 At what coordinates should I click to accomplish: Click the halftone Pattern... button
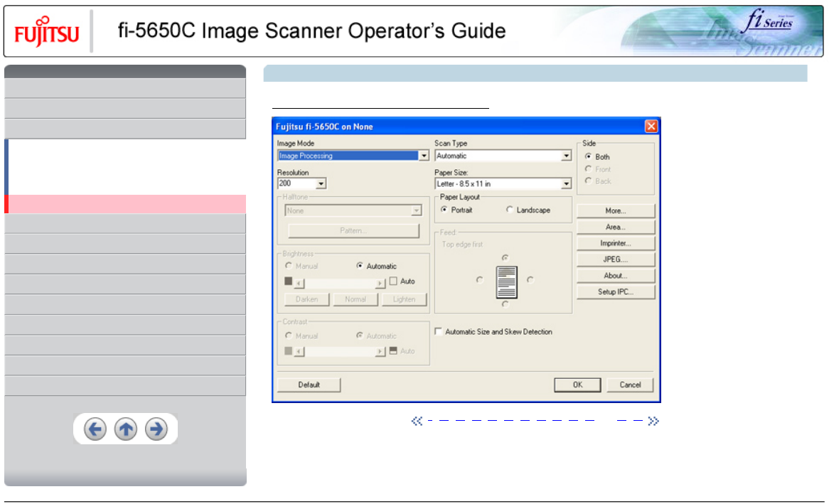[353, 230]
